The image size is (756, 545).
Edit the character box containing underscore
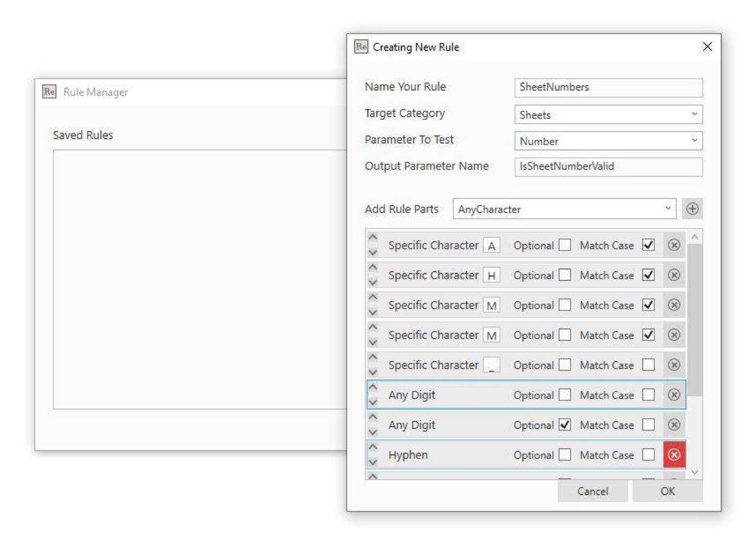tap(491, 366)
